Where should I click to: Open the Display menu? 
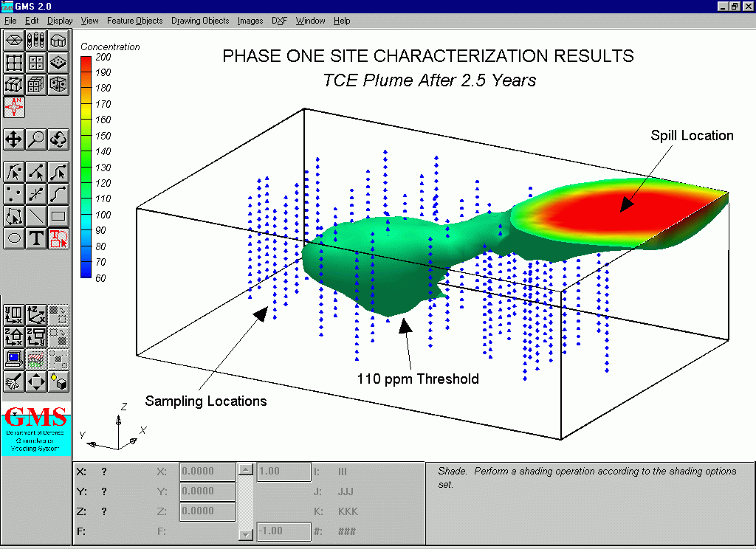click(x=60, y=21)
